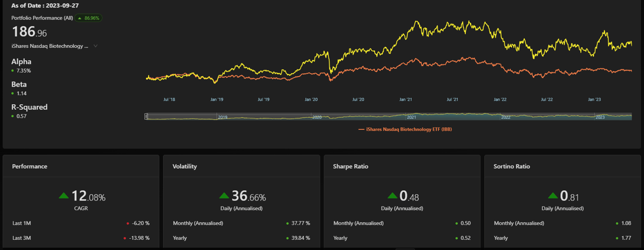Select the 39.84 % yearly volatility value

pyautogui.click(x=301, y=238)
